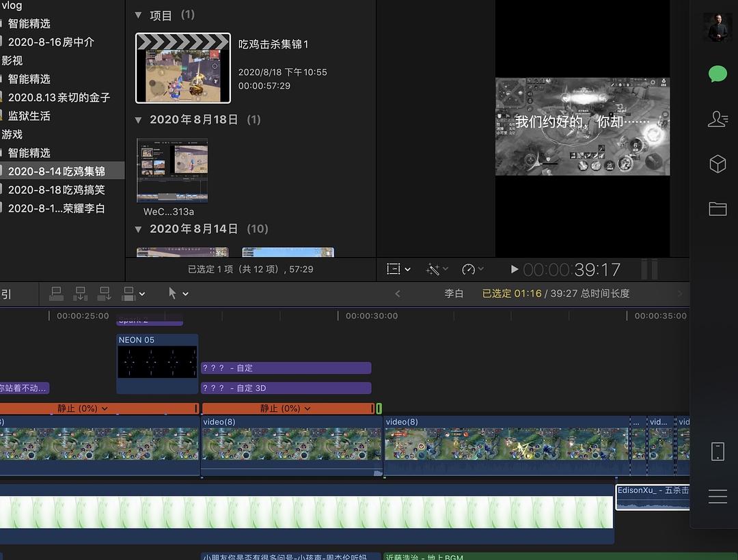Select 2020-8-1...荣耀李白 event
The height and width of the screenshot is (560, 738).
[x=57, y=208]
